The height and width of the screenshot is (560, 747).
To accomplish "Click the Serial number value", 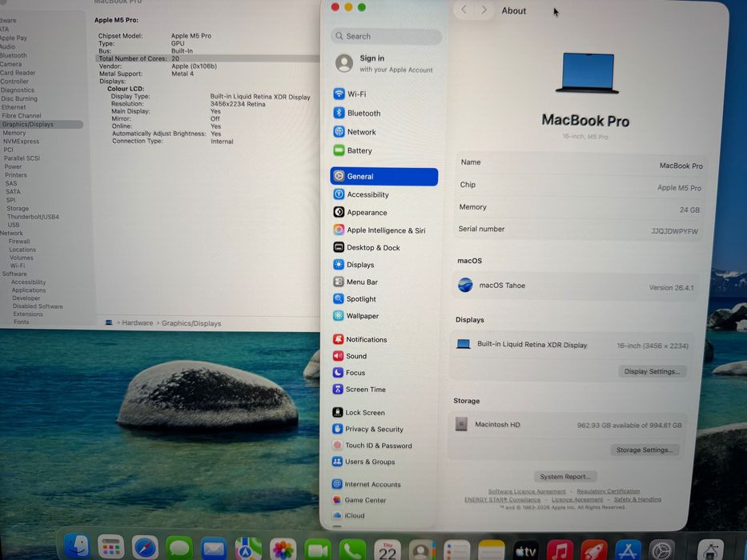I will pyautogui.click(x=675, y=231).
